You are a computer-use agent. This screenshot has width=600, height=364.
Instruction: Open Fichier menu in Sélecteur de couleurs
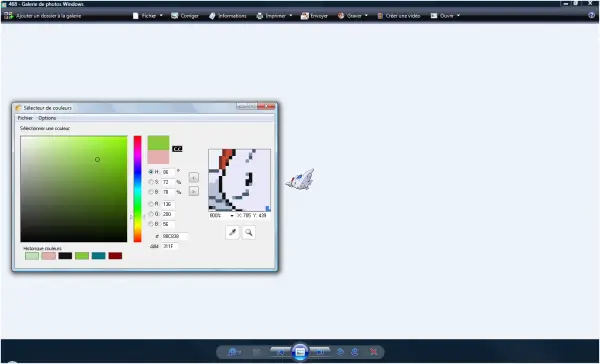(x=25, y=118)
